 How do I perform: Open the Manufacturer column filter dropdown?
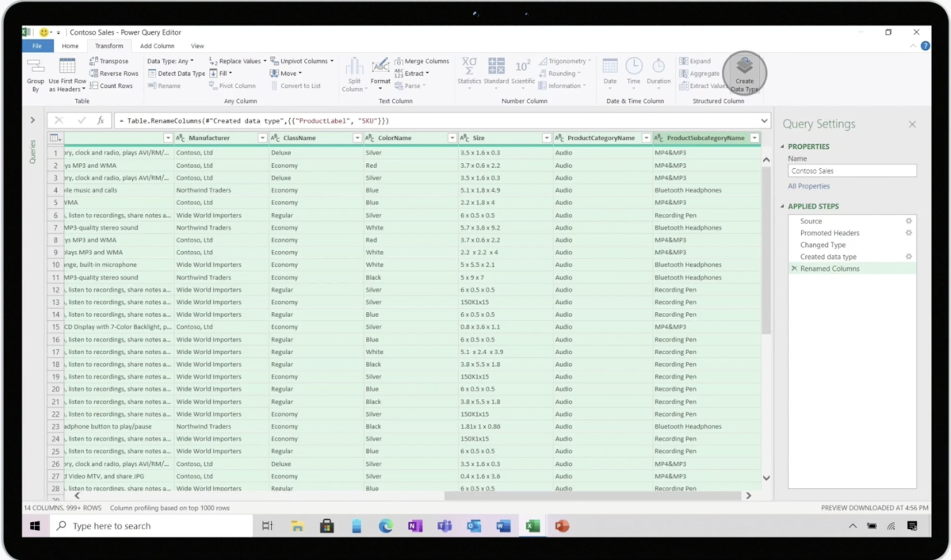262,138
